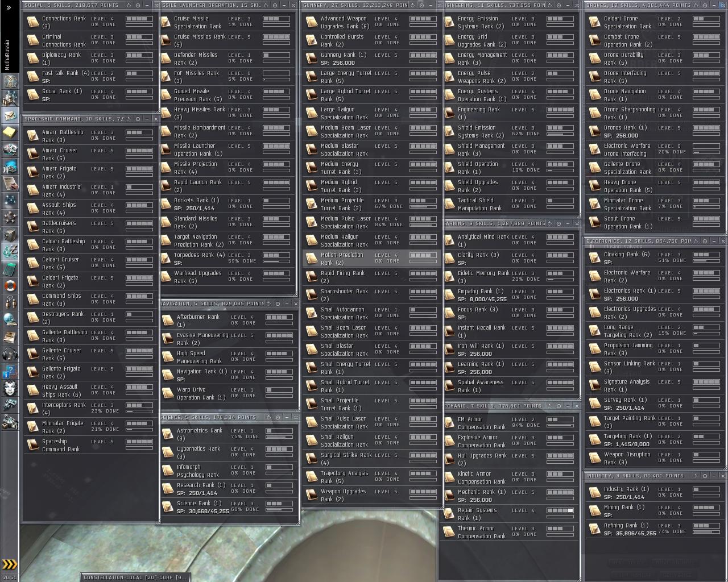The width and height of the screenshot is (728, 582).
Task: Select the Cruise Missiles Rank (5) skill
Action: [x=227, y=40]
